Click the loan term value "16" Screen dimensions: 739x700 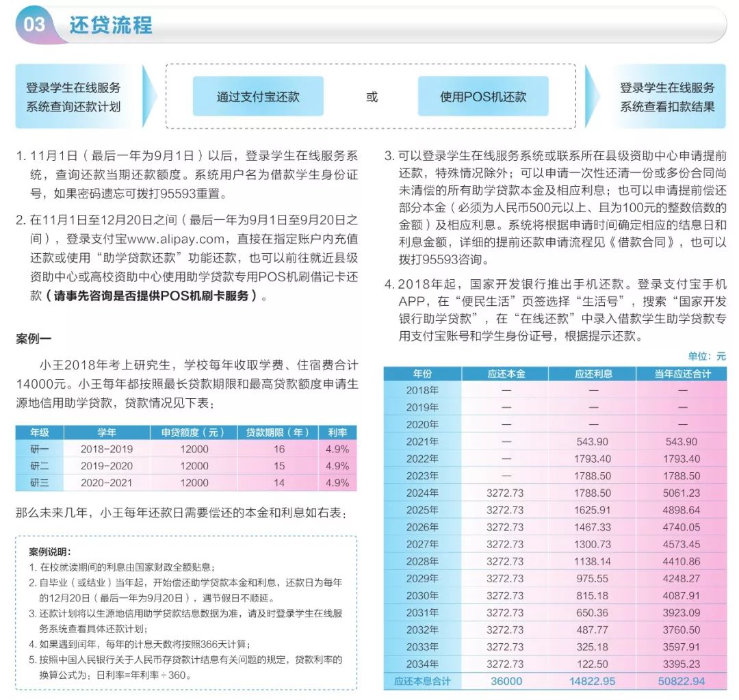[x=279, y=450]
